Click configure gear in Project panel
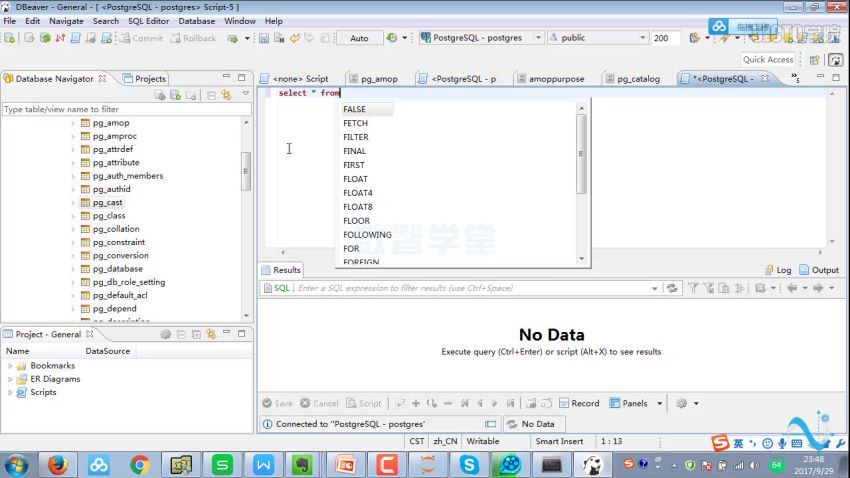 (x=165, y=334)
